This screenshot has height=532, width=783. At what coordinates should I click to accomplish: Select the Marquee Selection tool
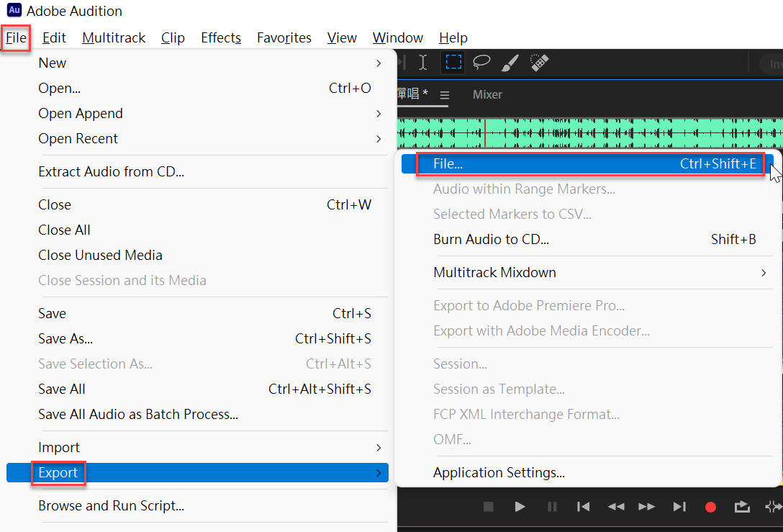[x=453, y=63]
